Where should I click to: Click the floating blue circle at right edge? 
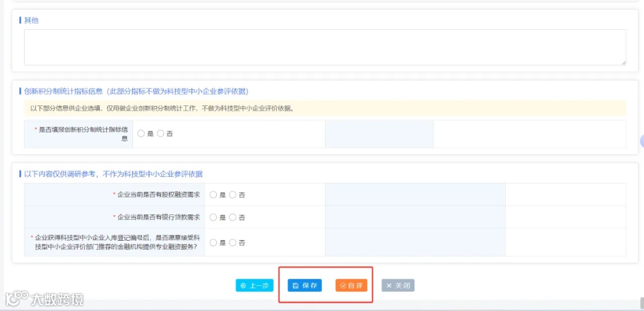click(642, 142)
